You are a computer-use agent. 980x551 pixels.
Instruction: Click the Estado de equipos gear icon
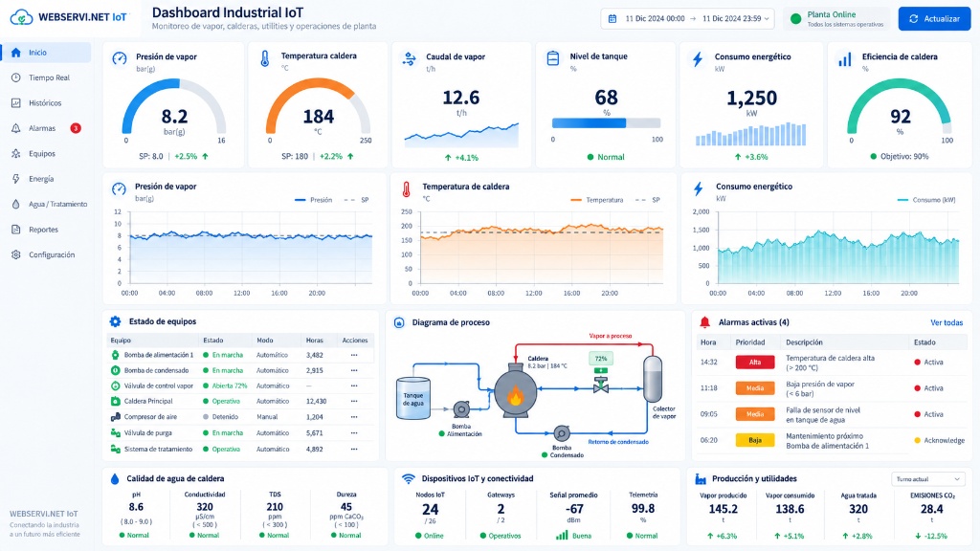pos(115,321)
